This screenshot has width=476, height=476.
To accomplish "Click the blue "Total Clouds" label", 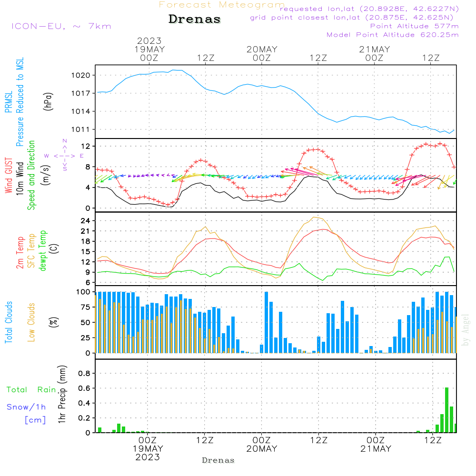I will [x=9, y=322].
